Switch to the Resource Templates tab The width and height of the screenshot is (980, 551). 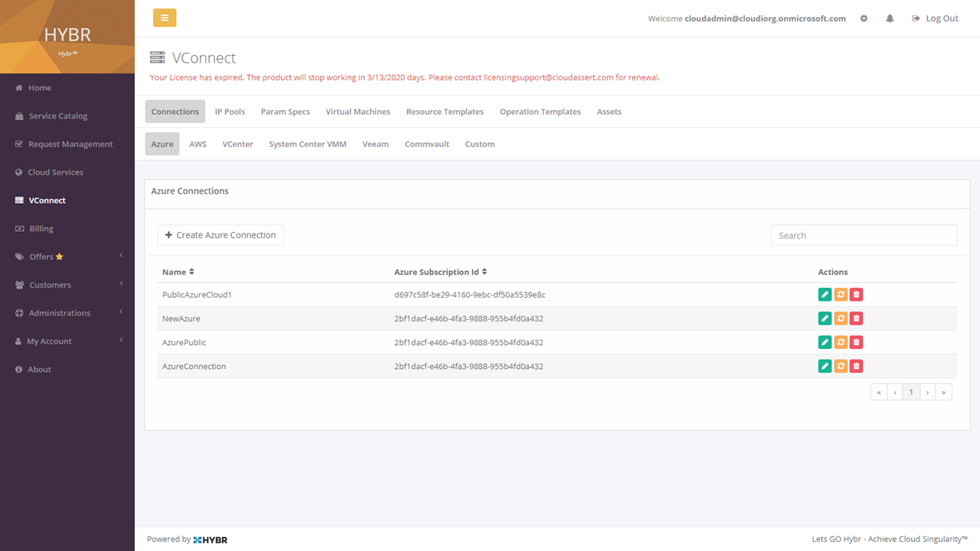[x=445, y=112]
